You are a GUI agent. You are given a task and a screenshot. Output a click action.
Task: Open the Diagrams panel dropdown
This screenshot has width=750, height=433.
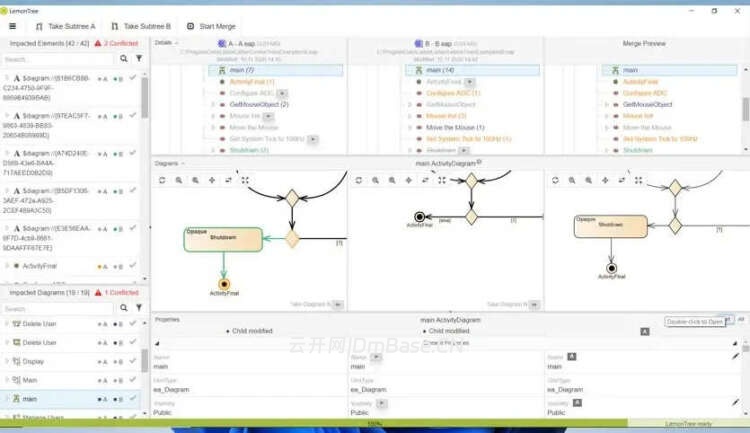click(183, 162)
